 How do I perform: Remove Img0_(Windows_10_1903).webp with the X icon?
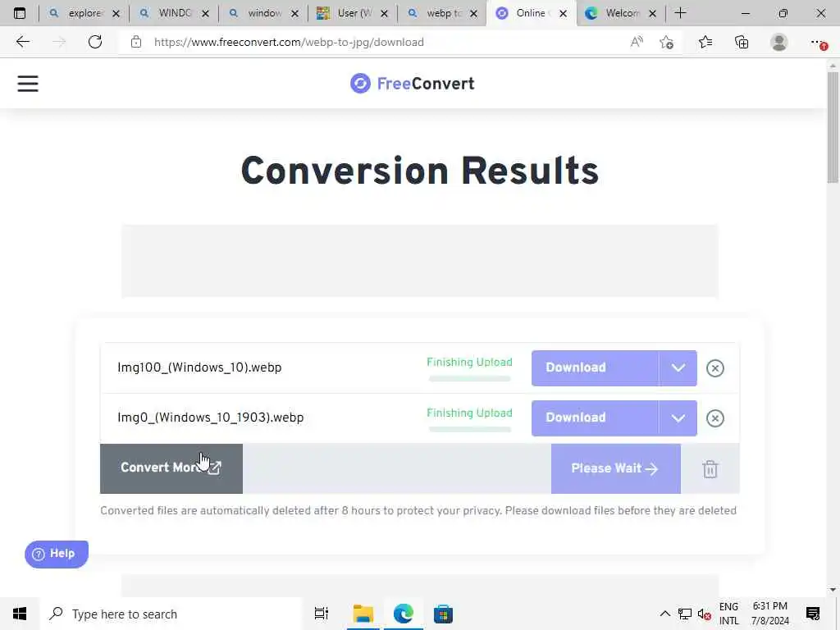click(x=714, y=418)
